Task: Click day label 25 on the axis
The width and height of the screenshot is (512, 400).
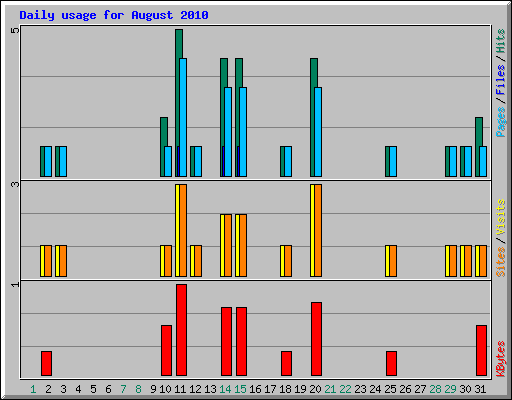Action: click(x=390, y=389)
